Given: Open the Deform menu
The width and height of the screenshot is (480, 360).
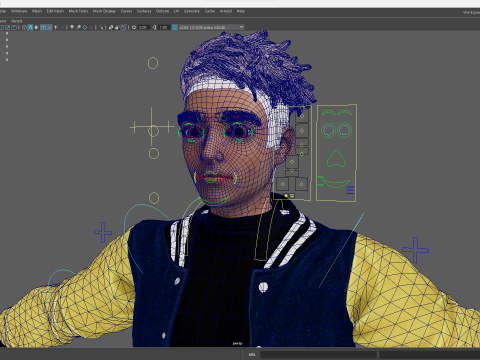Looking at the screenshot, I should (162, 11).
